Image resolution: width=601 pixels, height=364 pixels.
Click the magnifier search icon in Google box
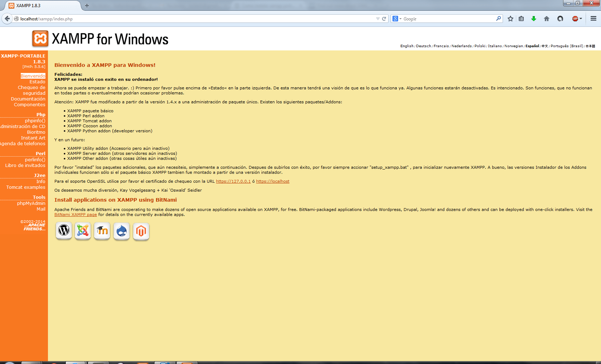498,19
